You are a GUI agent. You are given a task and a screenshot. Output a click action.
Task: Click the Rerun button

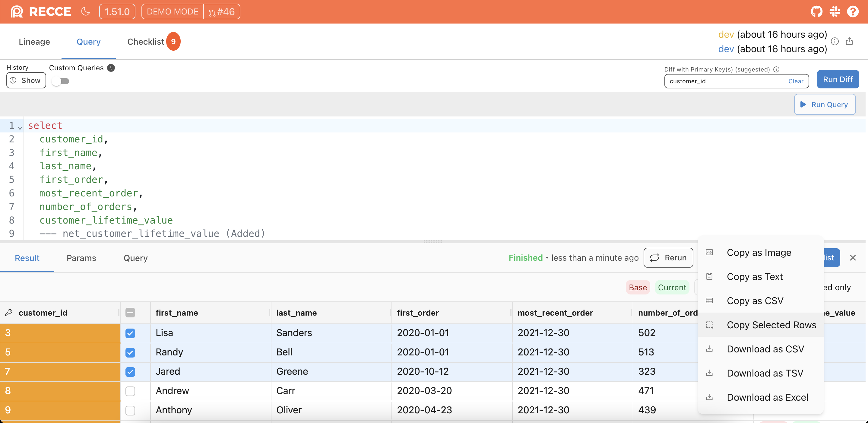[x=668, y=257]
